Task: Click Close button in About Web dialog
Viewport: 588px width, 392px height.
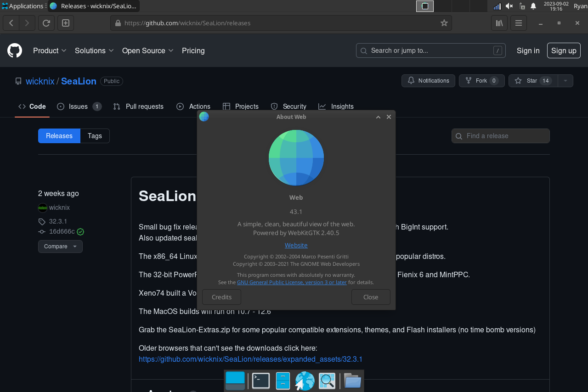Action: (x=371, y=297)
